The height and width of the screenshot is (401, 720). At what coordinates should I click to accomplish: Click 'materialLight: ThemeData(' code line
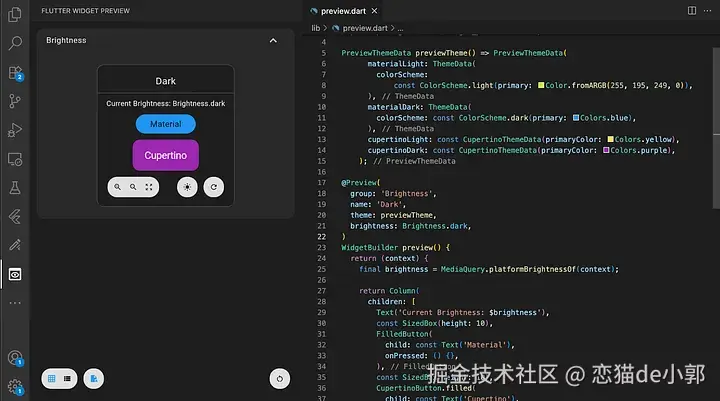click(x=422, y=64)
